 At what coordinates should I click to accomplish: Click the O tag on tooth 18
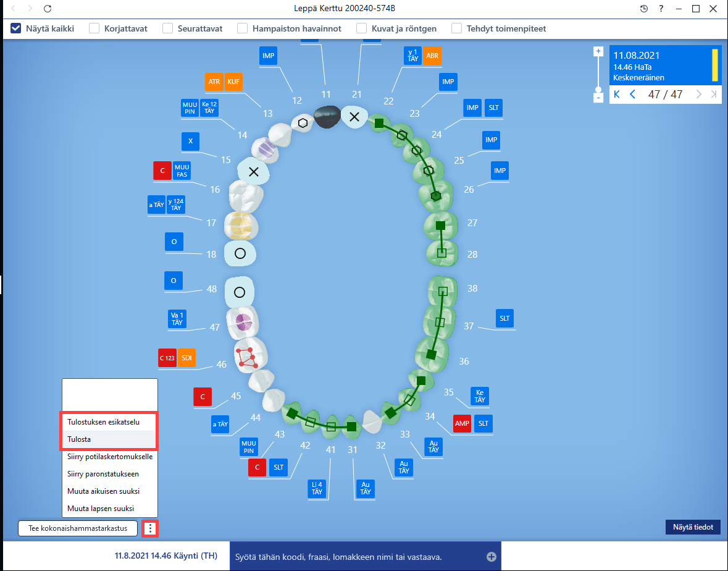pos(174,242)
